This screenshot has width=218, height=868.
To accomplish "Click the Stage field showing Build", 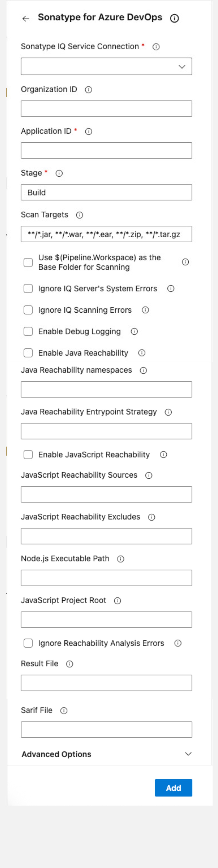I will tap(106, 192).
